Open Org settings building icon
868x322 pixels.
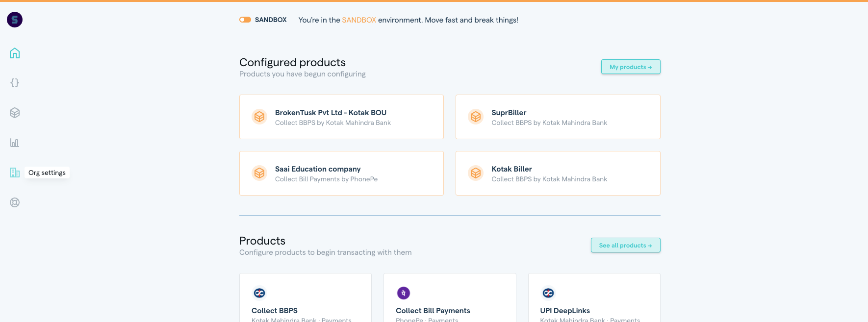pyautogui.click(x=15, y=173)
